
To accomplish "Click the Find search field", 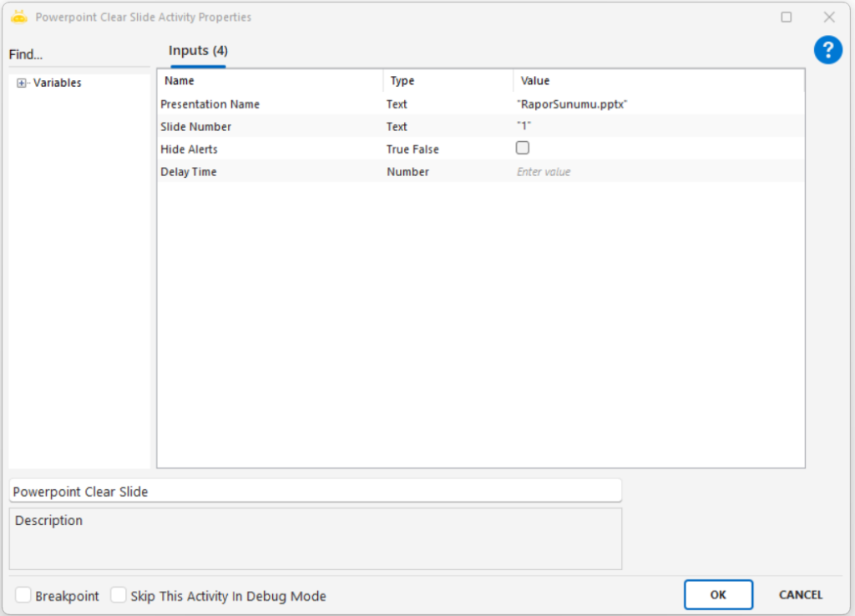I will click(79, 55).
